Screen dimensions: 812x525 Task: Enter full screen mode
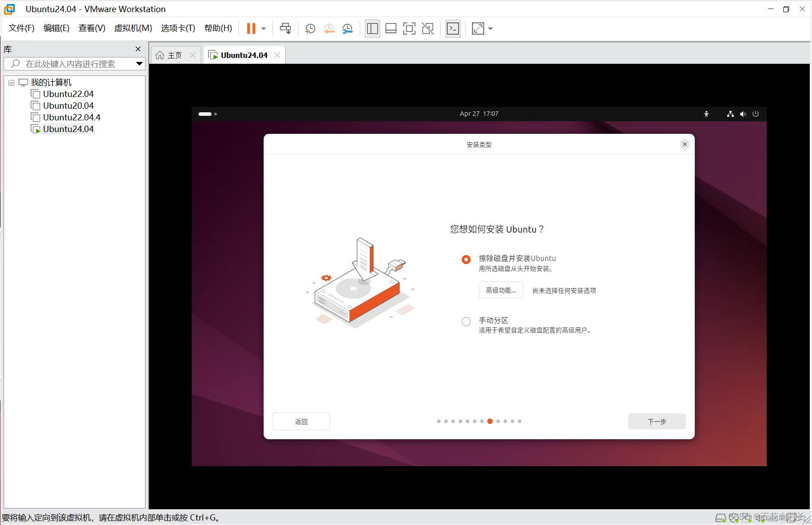coord(477,28)
